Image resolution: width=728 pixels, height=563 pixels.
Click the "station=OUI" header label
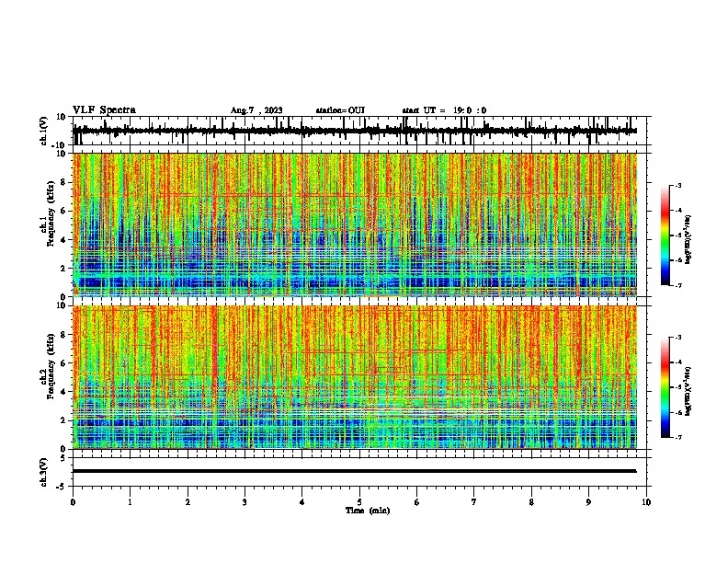point(340,110)
